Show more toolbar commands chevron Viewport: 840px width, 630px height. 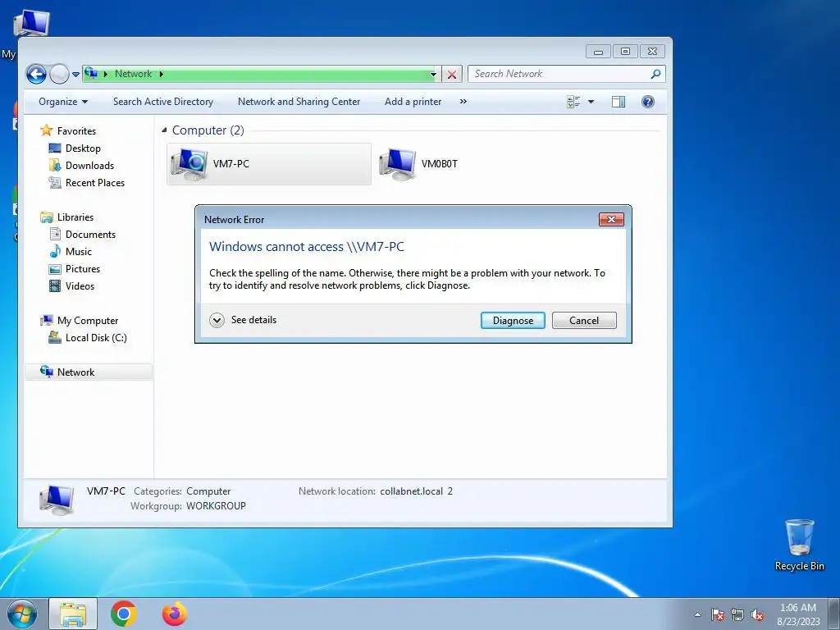[x=463, y=102]
